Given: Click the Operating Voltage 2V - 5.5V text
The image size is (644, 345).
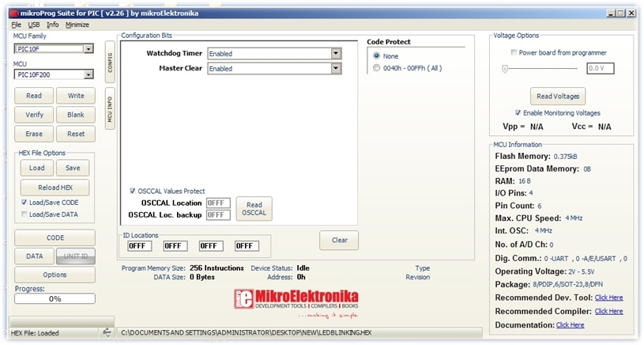Looking at the screenshot, I should pyautogui.click(x=581, y=271).
